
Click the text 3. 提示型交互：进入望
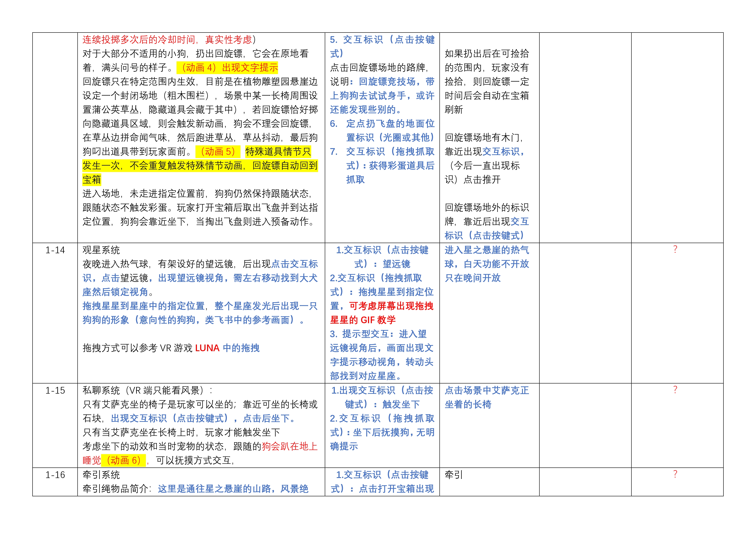tap(378, 334)
